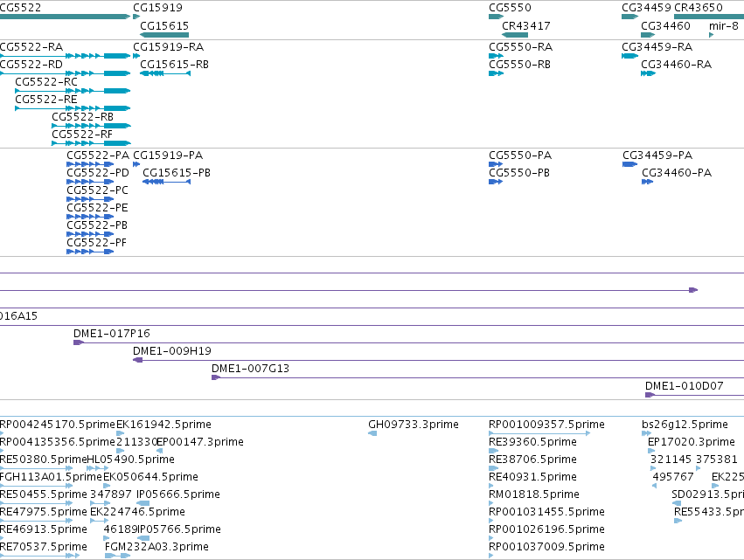
Task: Select protein CG15615-PB
Action: click(177, 173)
